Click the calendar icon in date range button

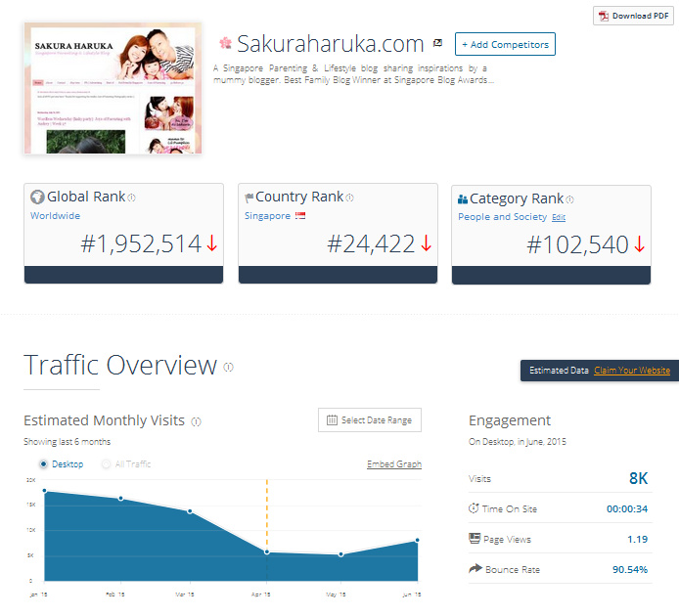click(332, 419)
